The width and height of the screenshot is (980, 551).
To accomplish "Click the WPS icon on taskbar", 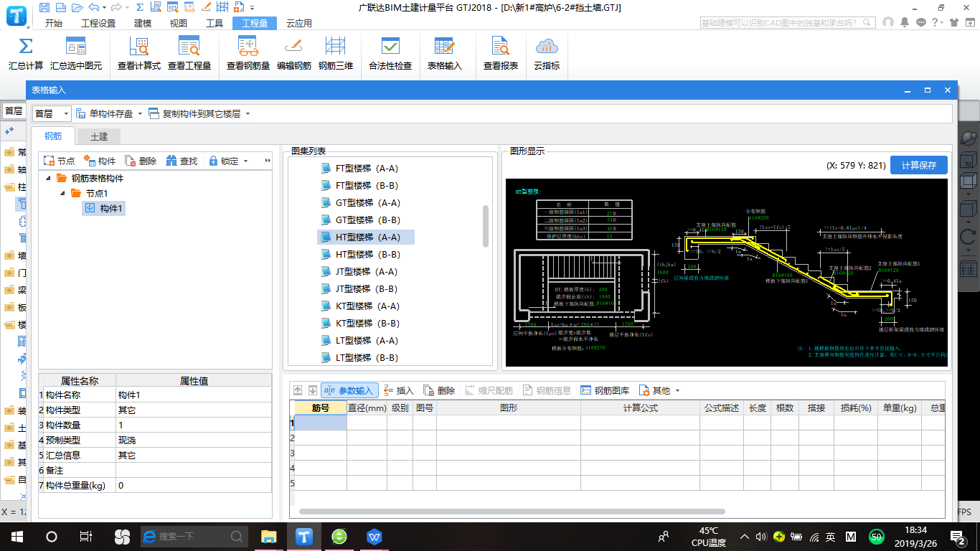I will coord(375,536).
